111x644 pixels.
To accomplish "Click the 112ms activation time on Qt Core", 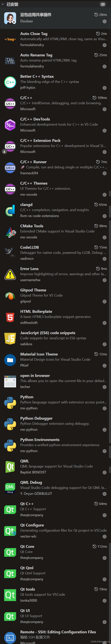I will pyautogui.click(x=100, y=546).
